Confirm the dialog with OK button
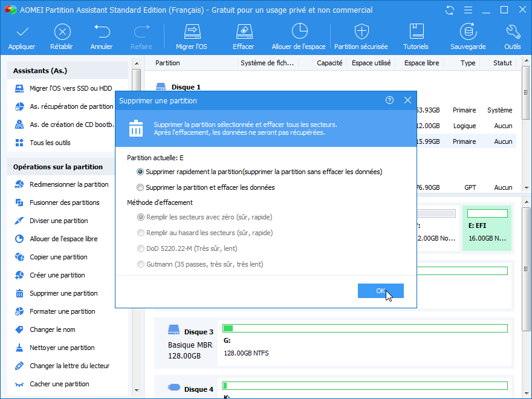The width and height of the screenshot is (532, 399). pyautogui.click(x=381, y=291)
